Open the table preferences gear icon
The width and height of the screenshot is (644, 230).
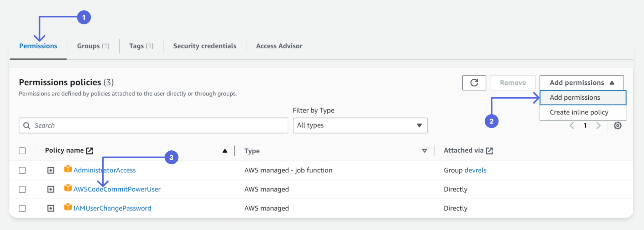pos(618,126)
